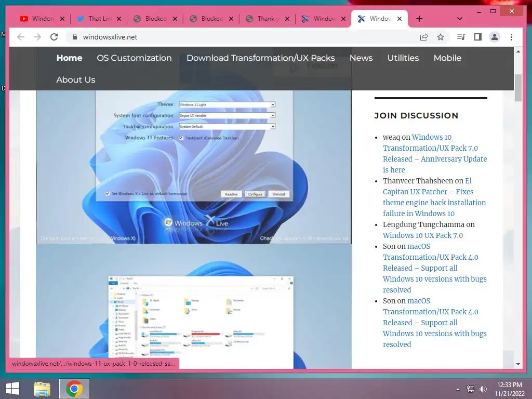Click the scrollbar up arrow
This screenshot has width=532, height=399.
point(518,51)
